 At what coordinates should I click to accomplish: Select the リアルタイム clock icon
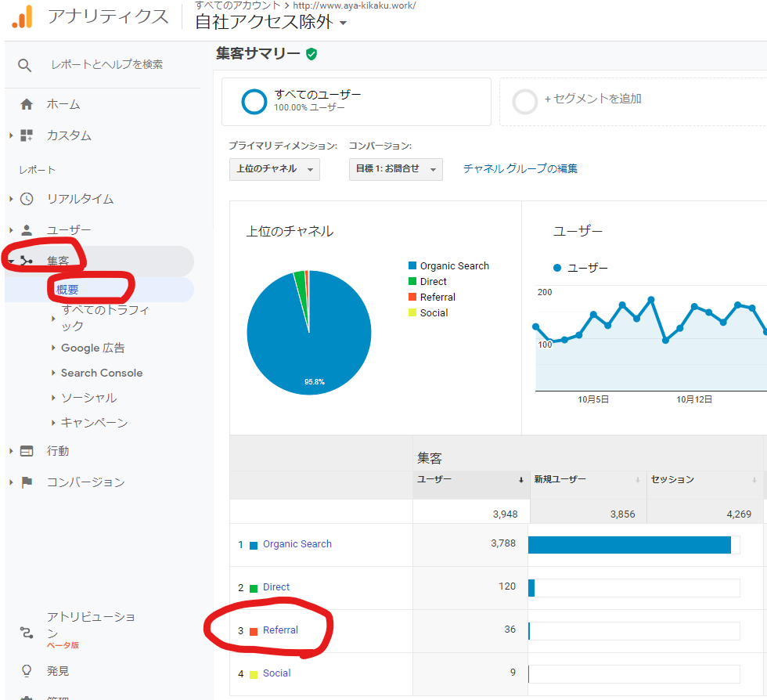pos(27,199)
